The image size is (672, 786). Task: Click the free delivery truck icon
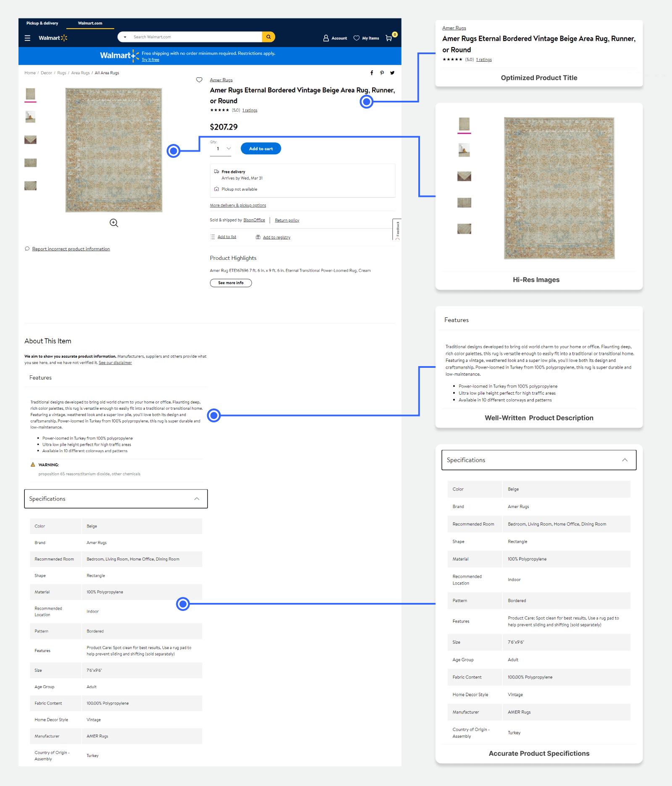(x=216, y=172)
